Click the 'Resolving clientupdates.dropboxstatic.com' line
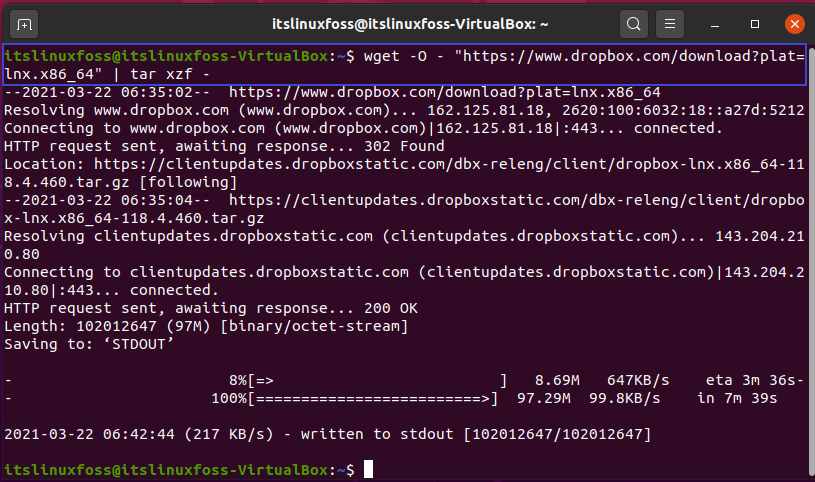The height and width of the screenshot is (482, 815). (x=404, y=245)
